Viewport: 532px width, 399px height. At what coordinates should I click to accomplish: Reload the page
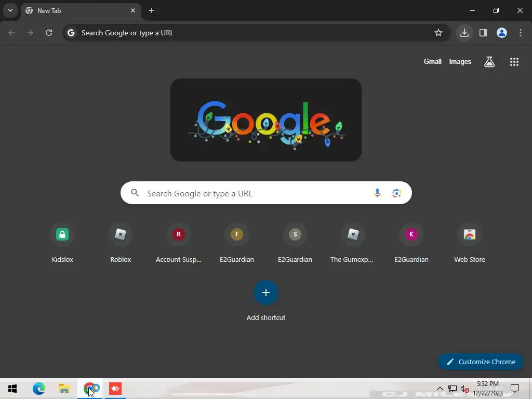49,33
